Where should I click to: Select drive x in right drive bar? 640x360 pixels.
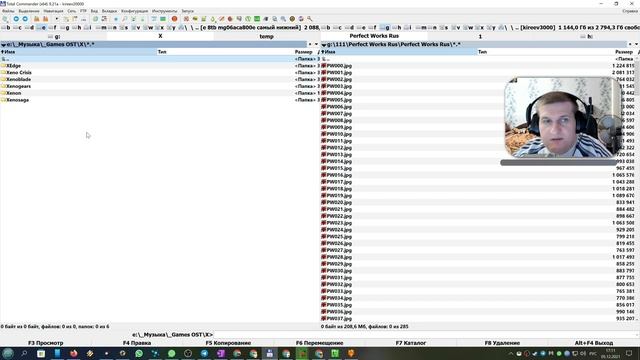pos(479,27)
